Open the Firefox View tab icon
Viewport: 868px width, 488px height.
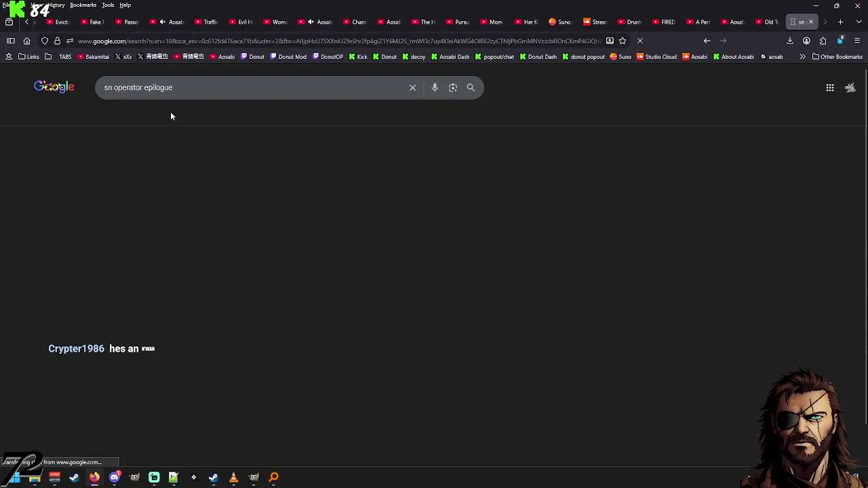click(x=9, y=22)
